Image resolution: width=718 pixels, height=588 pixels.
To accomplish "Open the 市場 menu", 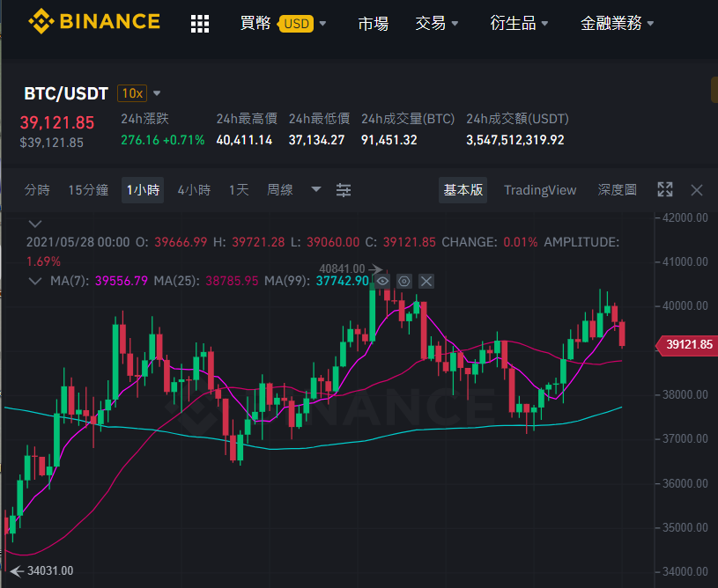I will (x=374, y=24).
